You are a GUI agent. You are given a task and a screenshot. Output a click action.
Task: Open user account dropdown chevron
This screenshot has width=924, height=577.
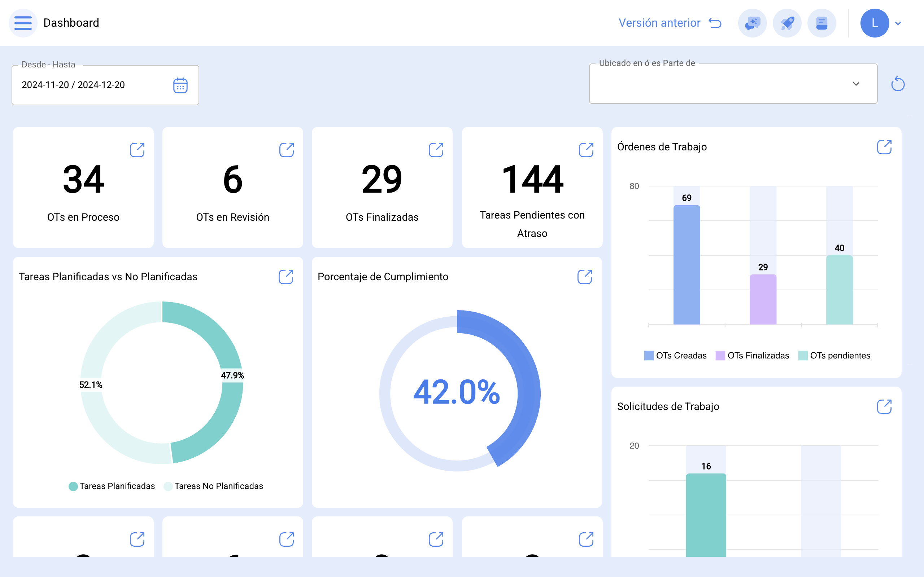tap(898, 23)
